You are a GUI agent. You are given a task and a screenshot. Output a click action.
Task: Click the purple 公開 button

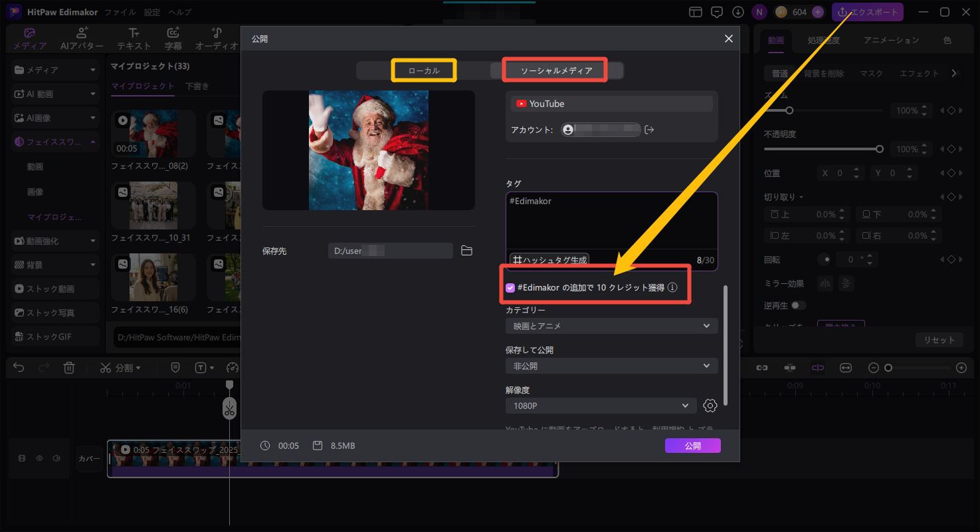tap(692, 446)
